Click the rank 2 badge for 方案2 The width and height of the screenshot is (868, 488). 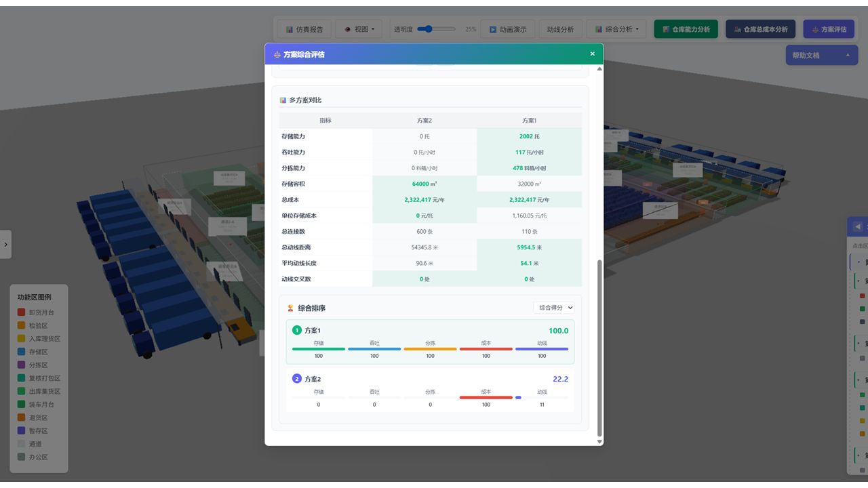(296, 379)
